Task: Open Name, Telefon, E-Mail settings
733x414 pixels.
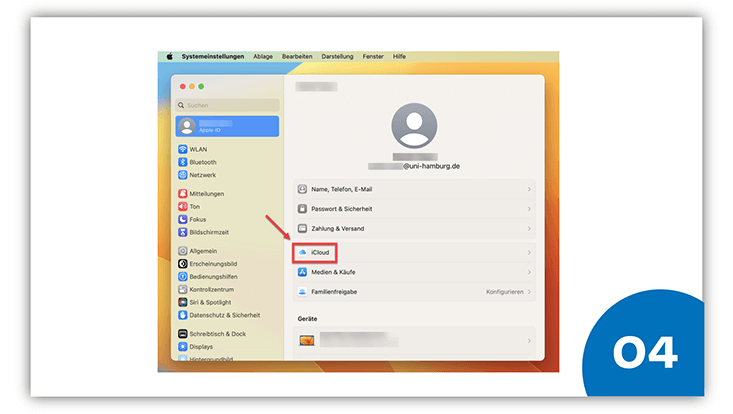Action: (x=414, y=189)
